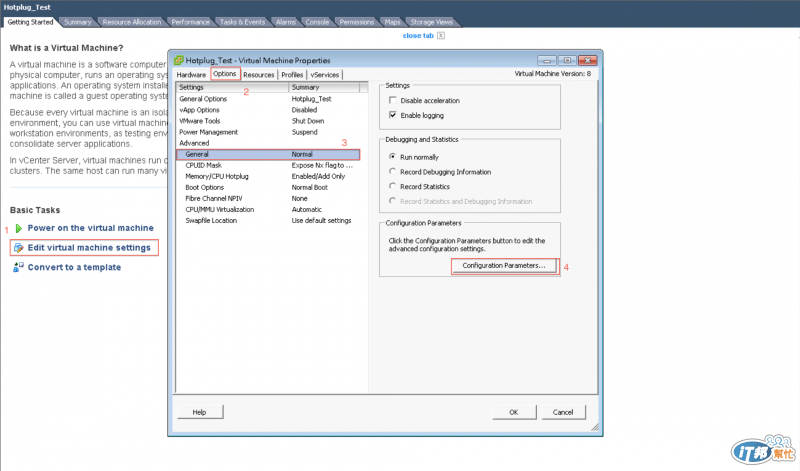
Task: Select Power Management row
Action: tap(268, 132)
